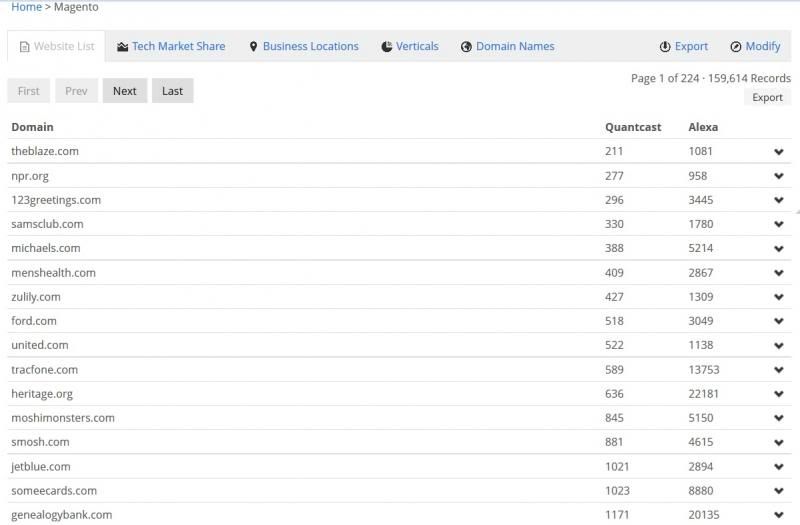This screenshot has width=800, height=525.
Task: Expand the jetblue.com row
Action: point(779,467)
